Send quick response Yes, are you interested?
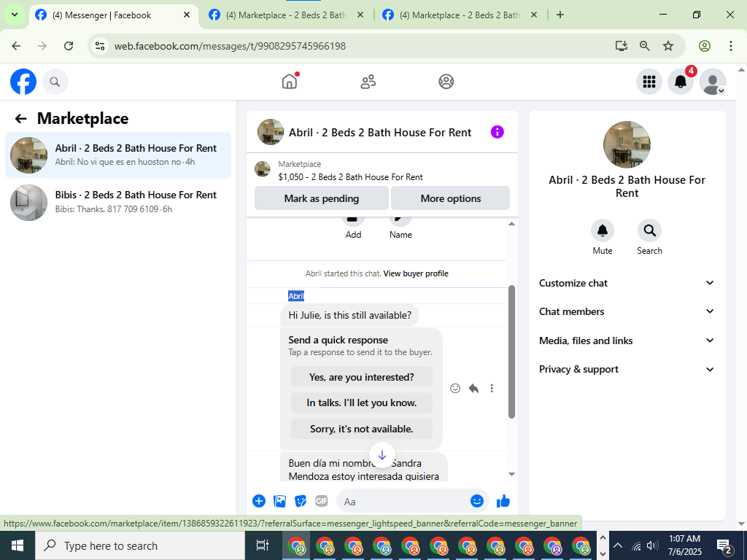747x560 pixels. pyautogui.click(x=362, y=377)
